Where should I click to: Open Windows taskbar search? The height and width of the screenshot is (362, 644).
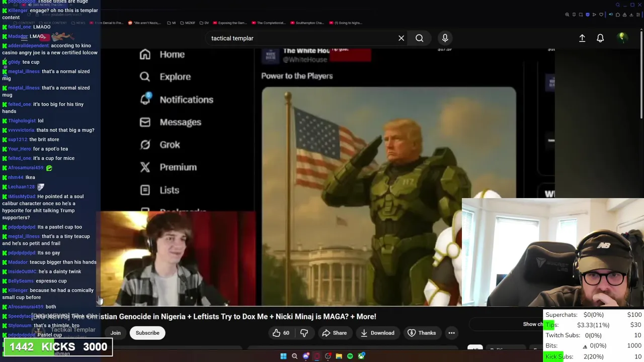[x=294, y=356]
